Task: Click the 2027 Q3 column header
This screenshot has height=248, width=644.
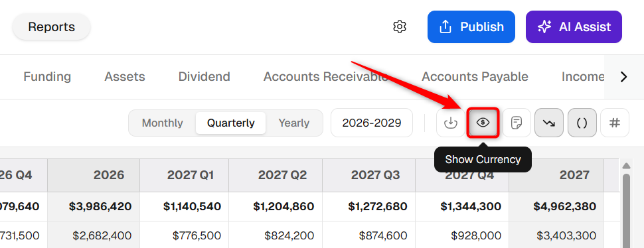Action: pyautogui.click(x=369, y=175)
